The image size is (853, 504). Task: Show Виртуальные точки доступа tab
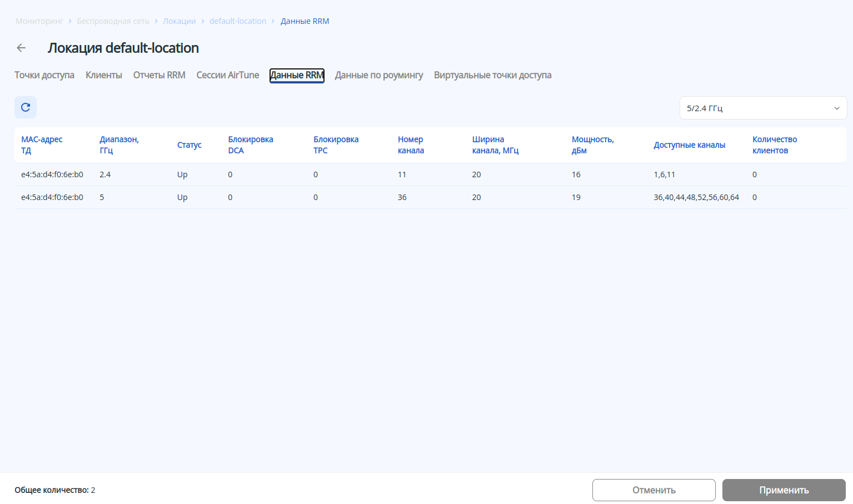(492, 75)
